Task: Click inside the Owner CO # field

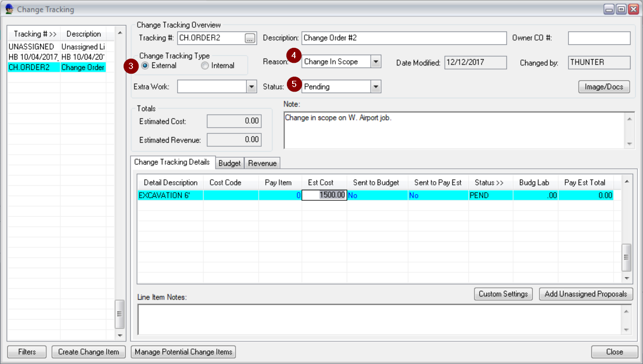Action: [x=599, y=38]
